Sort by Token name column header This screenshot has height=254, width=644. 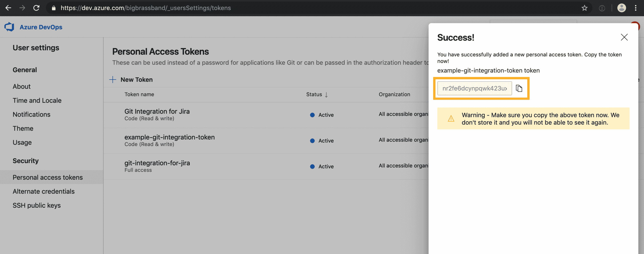tap(139, 94)
